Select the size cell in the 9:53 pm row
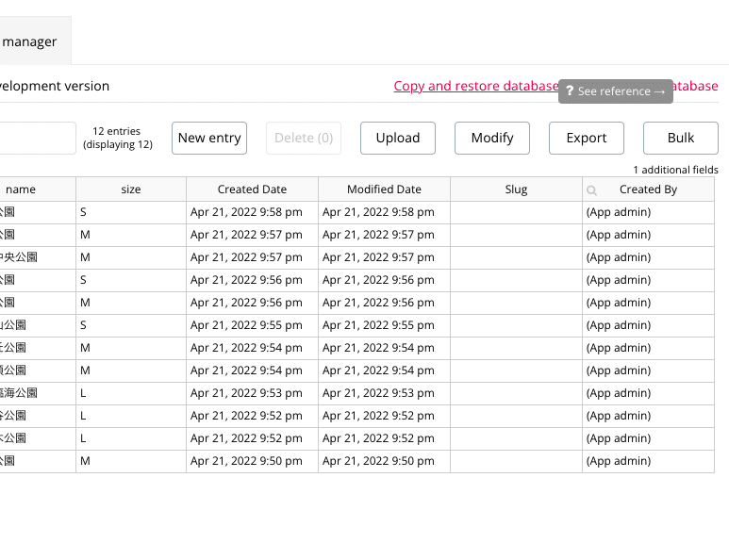 (131, 393)
